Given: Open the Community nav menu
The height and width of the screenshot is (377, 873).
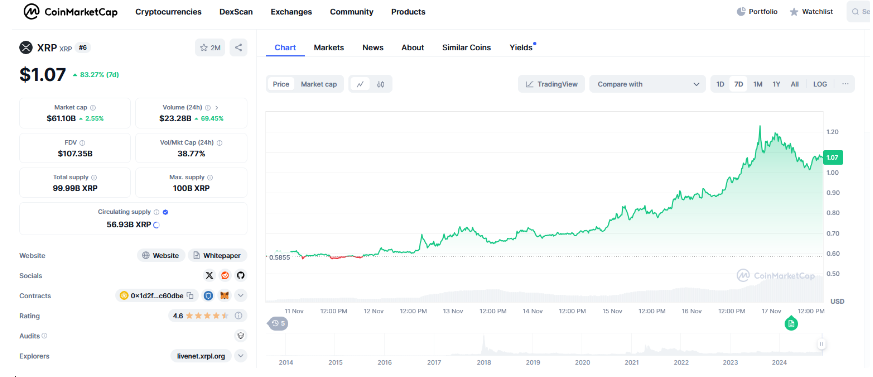Looking at the screenshot, I should click(351, 12).
